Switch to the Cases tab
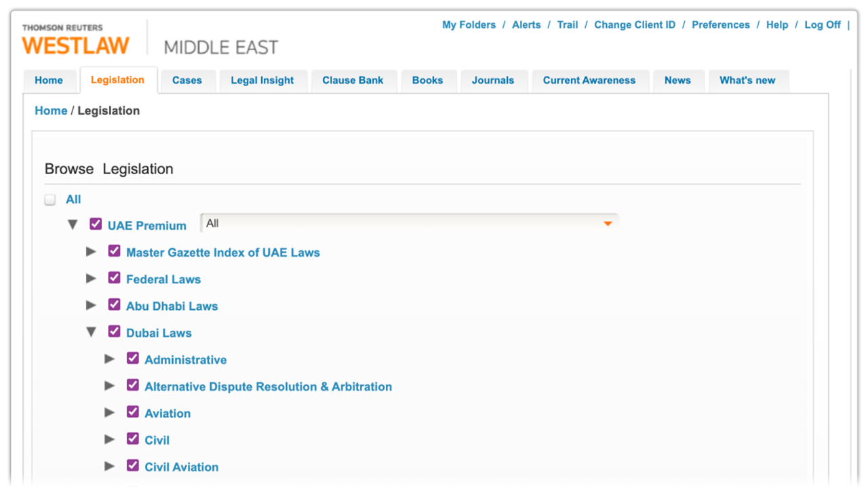This screenshot has width=868, height=488. click(x=186, y=81)
